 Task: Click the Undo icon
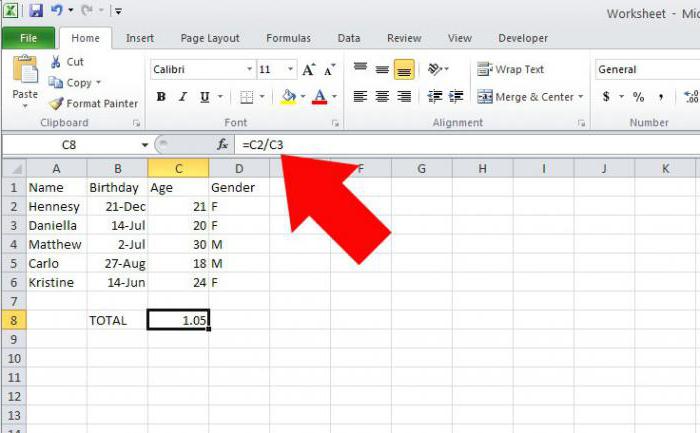[57, 10]
